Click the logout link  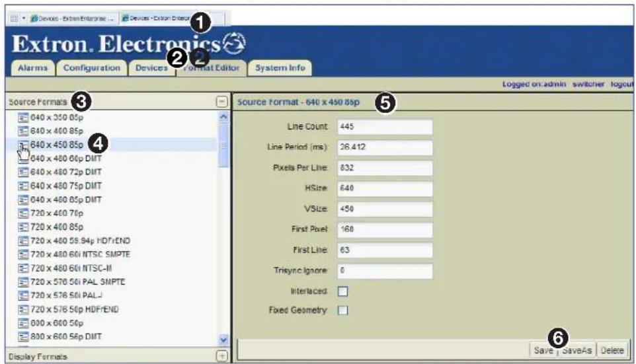pyautogui.click(x=622, y=84)
